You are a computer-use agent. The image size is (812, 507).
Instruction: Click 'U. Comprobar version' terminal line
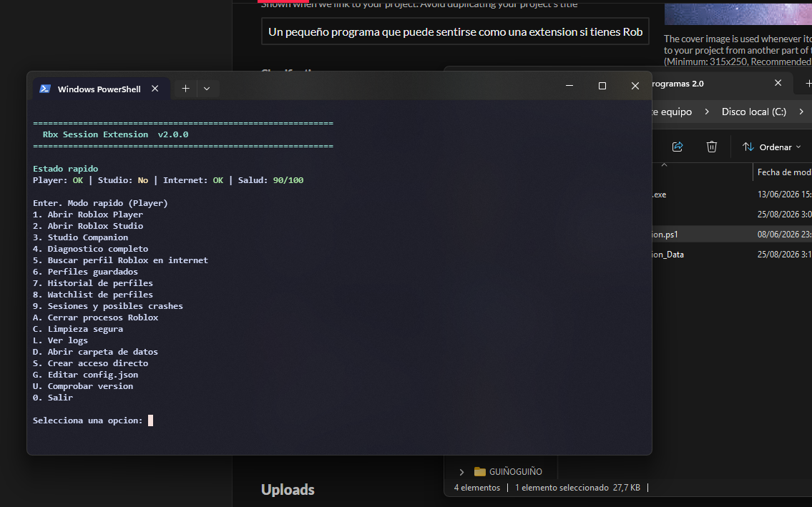coord(83,386)
